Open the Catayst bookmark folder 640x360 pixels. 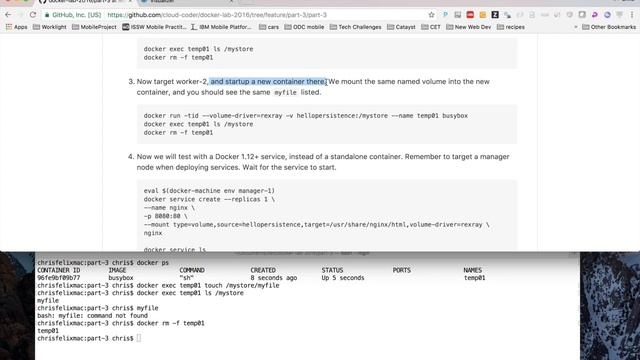(x=401, y=27)
